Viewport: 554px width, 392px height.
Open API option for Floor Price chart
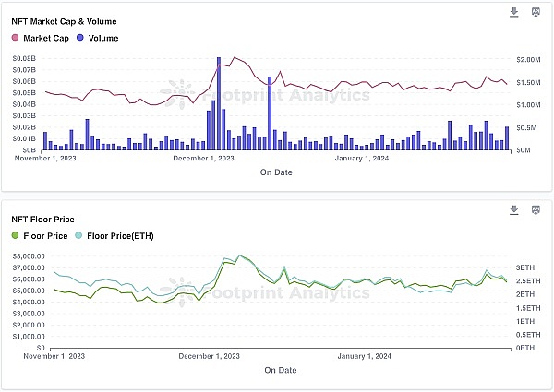536,210
